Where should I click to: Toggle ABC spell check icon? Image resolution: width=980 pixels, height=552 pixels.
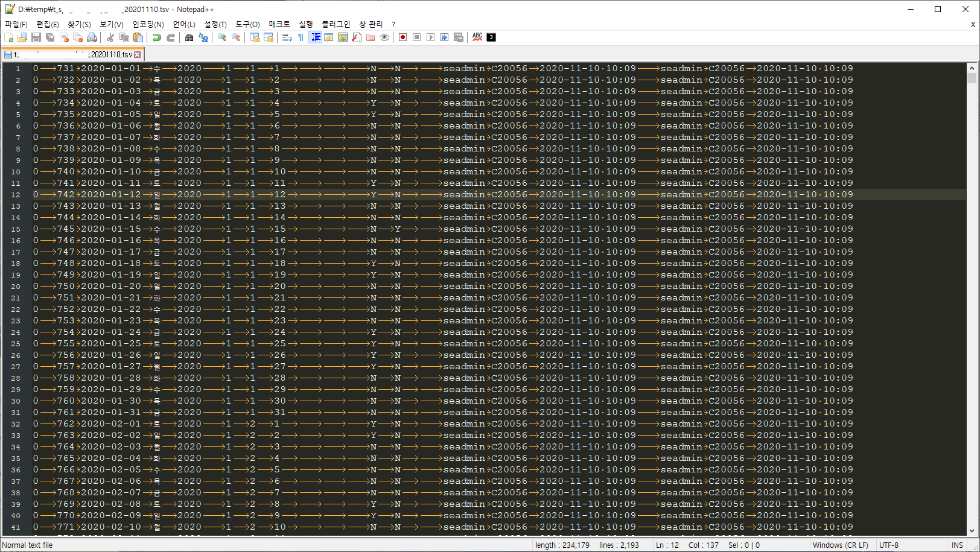coord(477,37)
